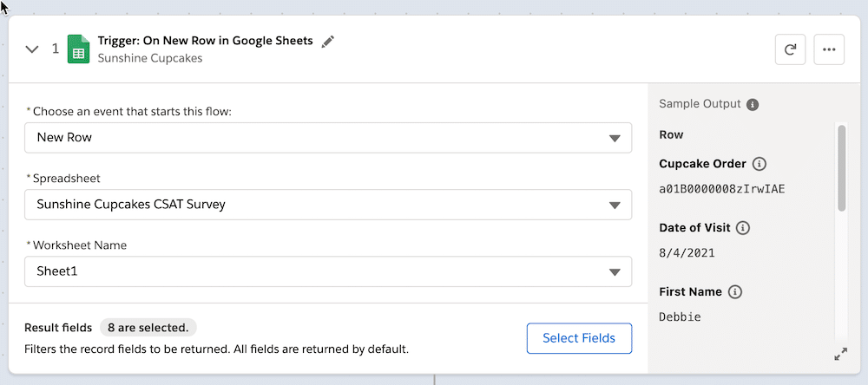Expand the Sample Output panel to fullscreen

840,355
